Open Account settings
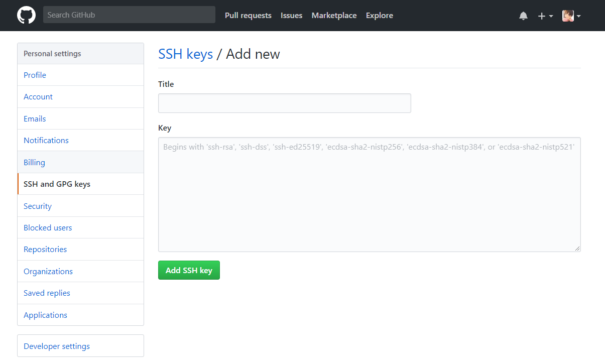 click(x=80, y=96)
